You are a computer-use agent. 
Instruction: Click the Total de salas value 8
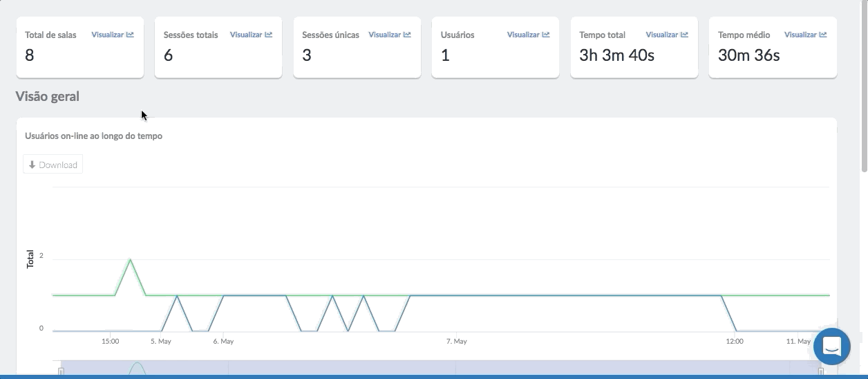coord(30,55)
